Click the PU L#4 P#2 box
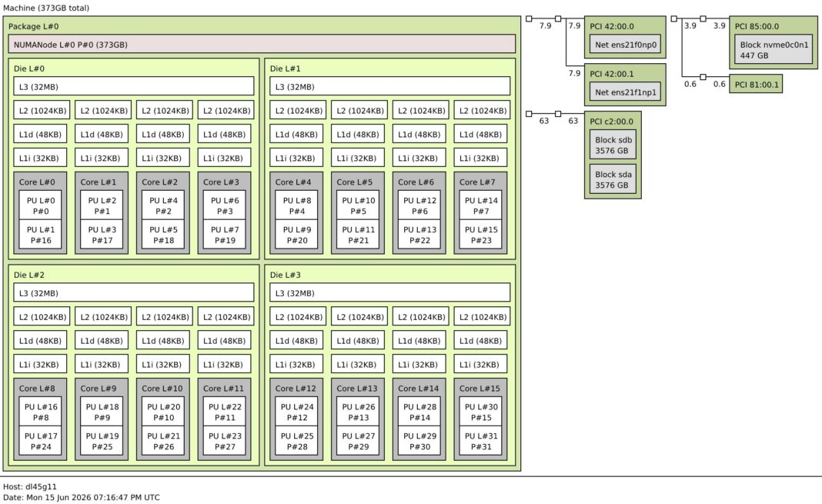This screenshot has width=822, height=504. (x=163, y=205)
